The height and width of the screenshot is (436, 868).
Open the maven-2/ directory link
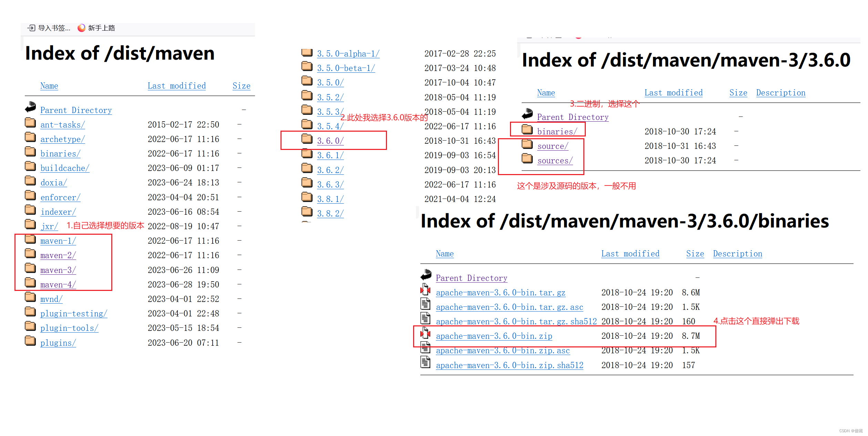tap(58, 255)
